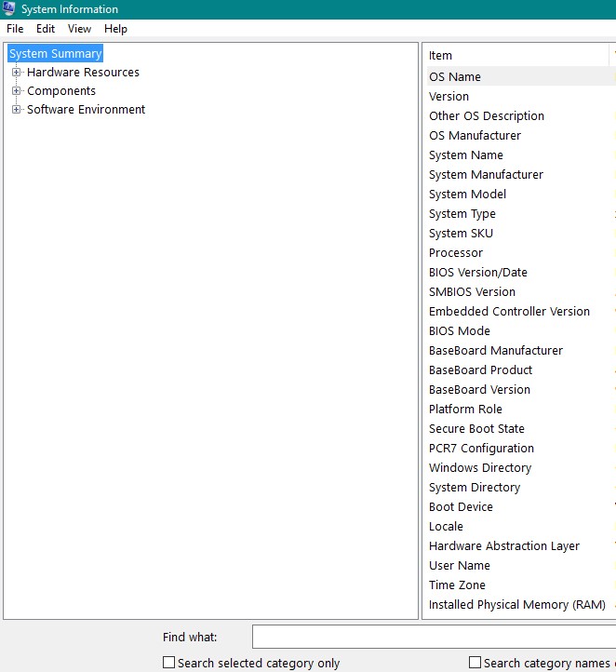Image resolution: width=616 pixels, height=672 pixels.
Task: Select the Components tree item
Action: click(x=61, y=91)
